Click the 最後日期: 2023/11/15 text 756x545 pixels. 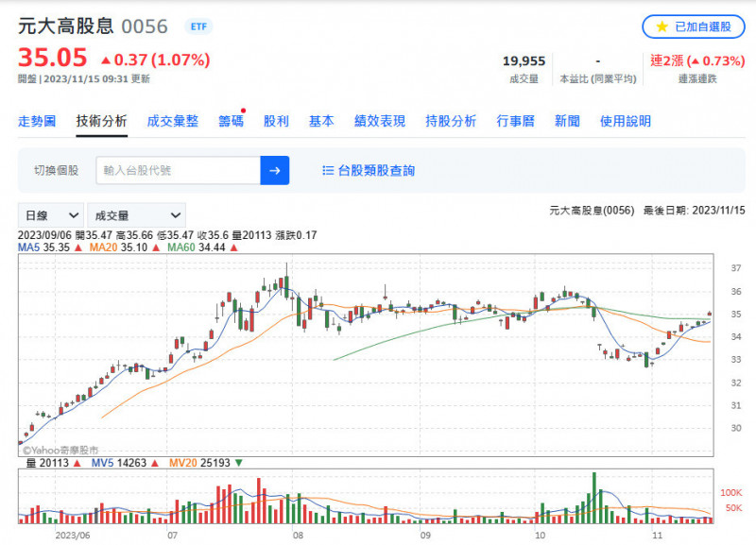click(x=694, y=210)
